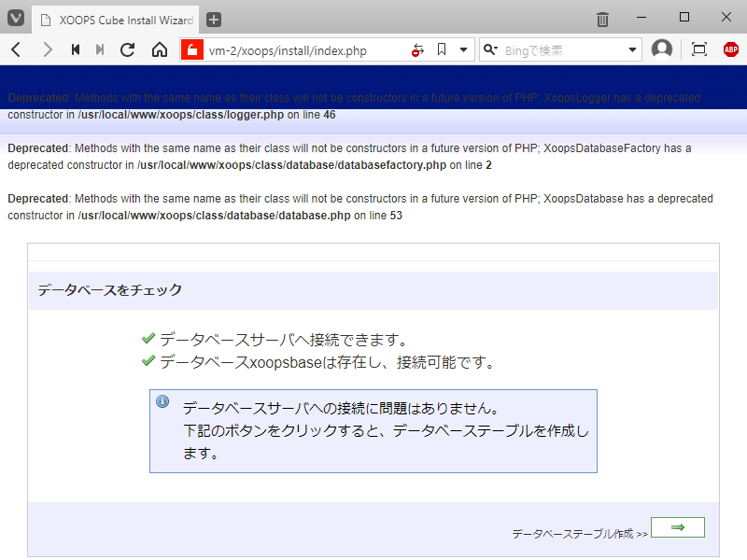Image resolution: width=747 pixels, height=560 pixels.
Task: Maximize the browser window
Action: pyautogui.click(x=684, y=17)
